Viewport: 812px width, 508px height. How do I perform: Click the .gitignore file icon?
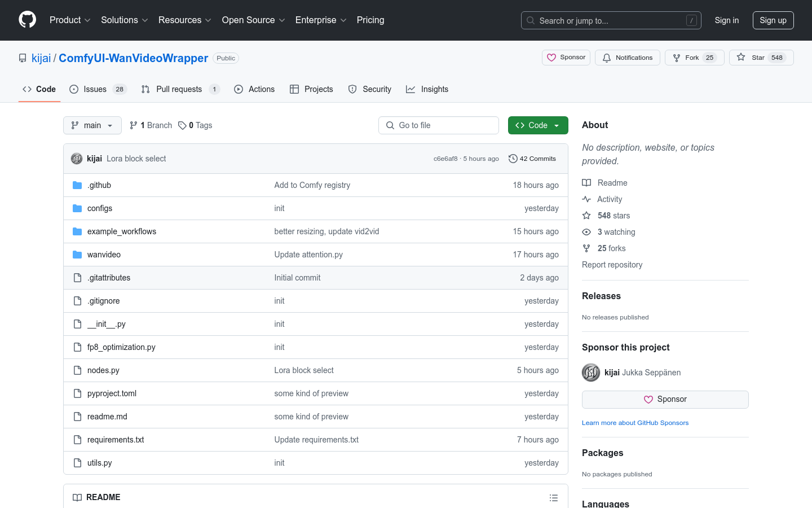(77, 301)
